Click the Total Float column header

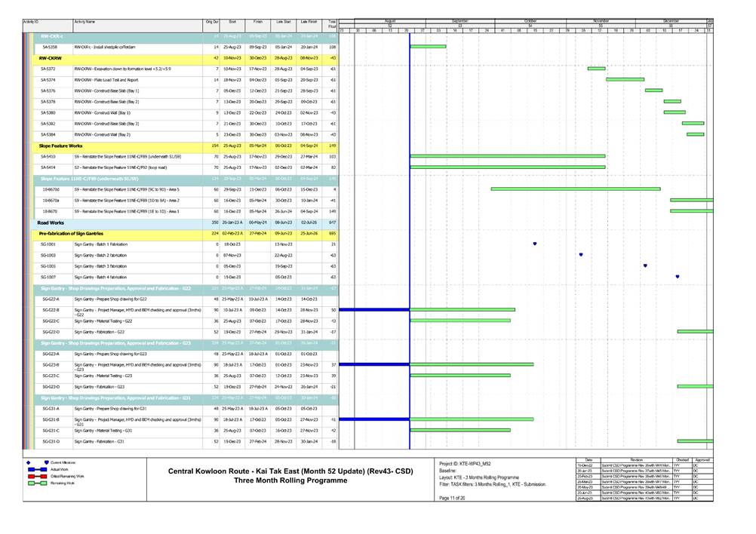pos(331,26)
